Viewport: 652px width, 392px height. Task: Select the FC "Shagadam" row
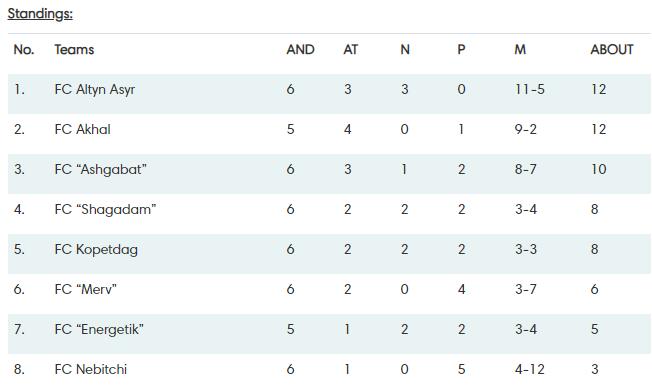(329, 209)
